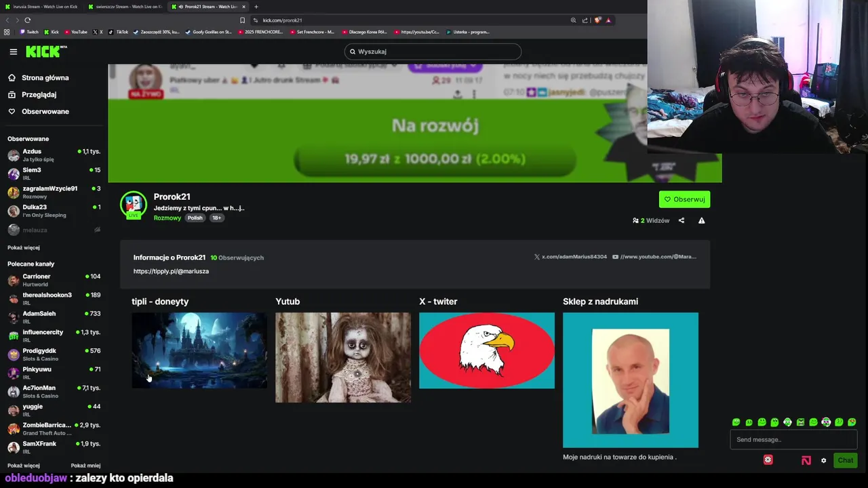Image resolution: width=868 pixels, height=488 pixels.
Task: Click the Polish language tag
Action: [x=195, y=218]
